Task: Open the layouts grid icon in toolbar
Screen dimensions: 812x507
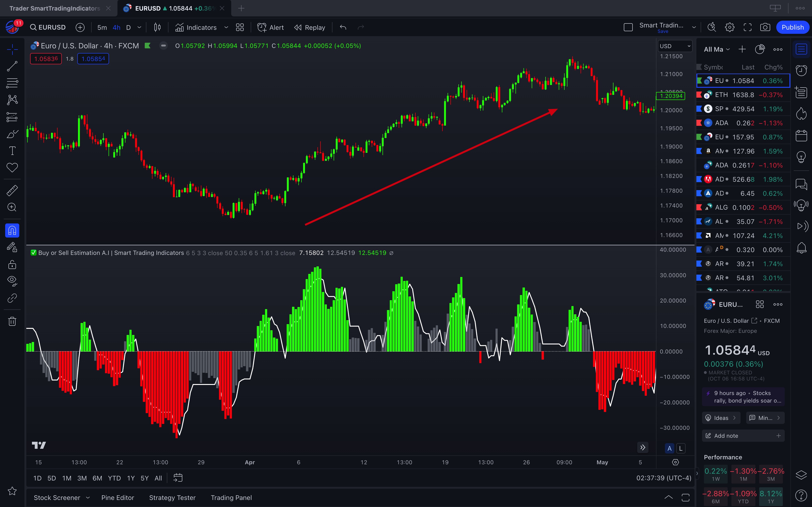Action: (240, 27)
